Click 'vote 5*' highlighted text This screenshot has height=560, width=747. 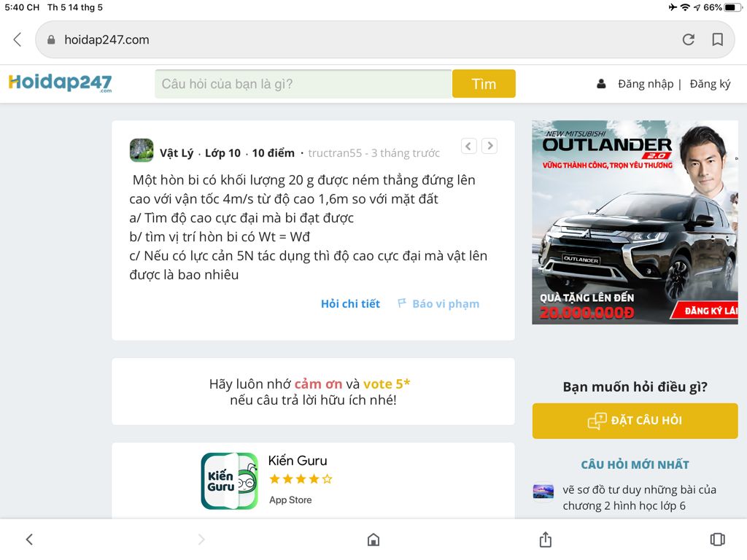(387, 384)
